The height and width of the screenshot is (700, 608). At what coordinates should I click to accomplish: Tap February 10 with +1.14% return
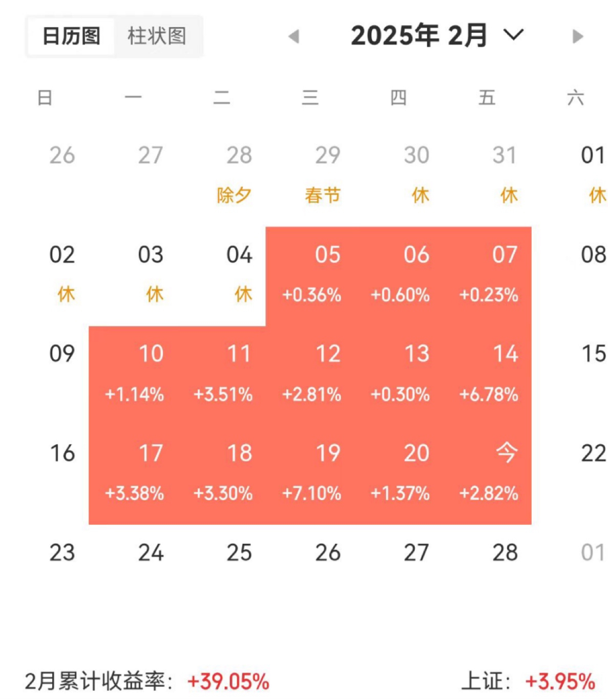[133, 375]
